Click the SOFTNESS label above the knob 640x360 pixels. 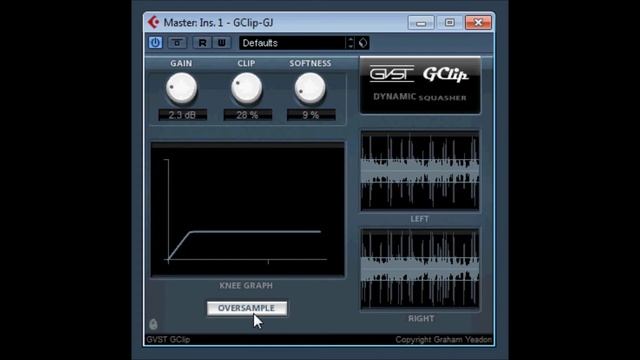click(310, 63)
